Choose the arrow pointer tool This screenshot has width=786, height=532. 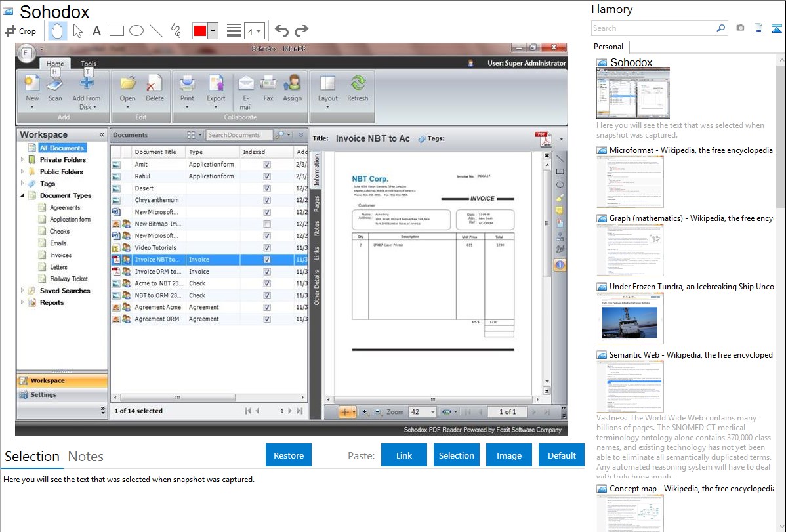click(77, 31)
